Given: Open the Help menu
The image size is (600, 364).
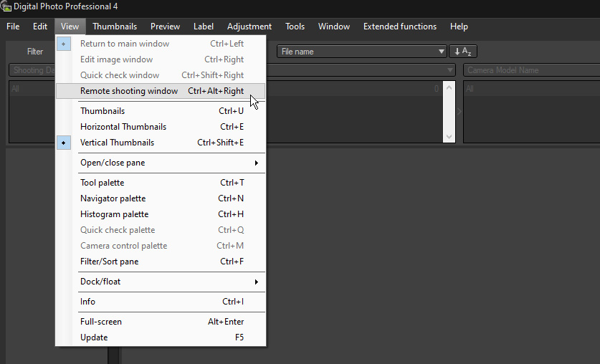Looking at the screenshot, I should point(459,27).
